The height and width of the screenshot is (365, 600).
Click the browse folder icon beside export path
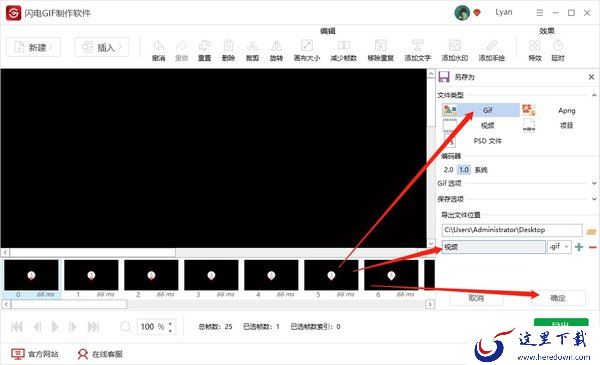[x=591, y=231]
